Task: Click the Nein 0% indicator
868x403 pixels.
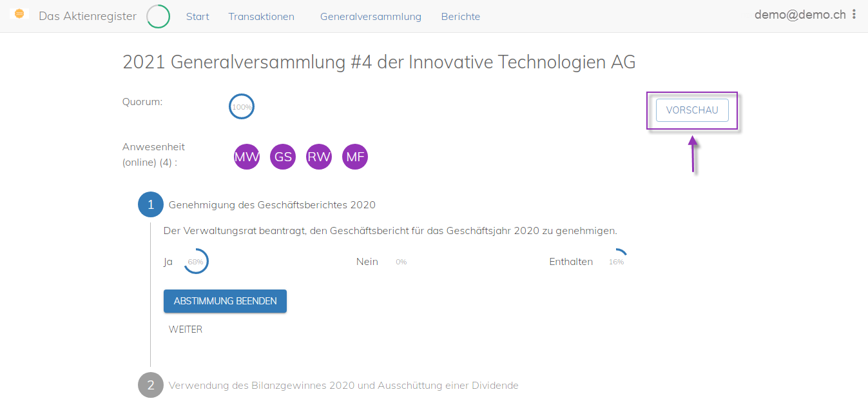Action: coord(401,262)
